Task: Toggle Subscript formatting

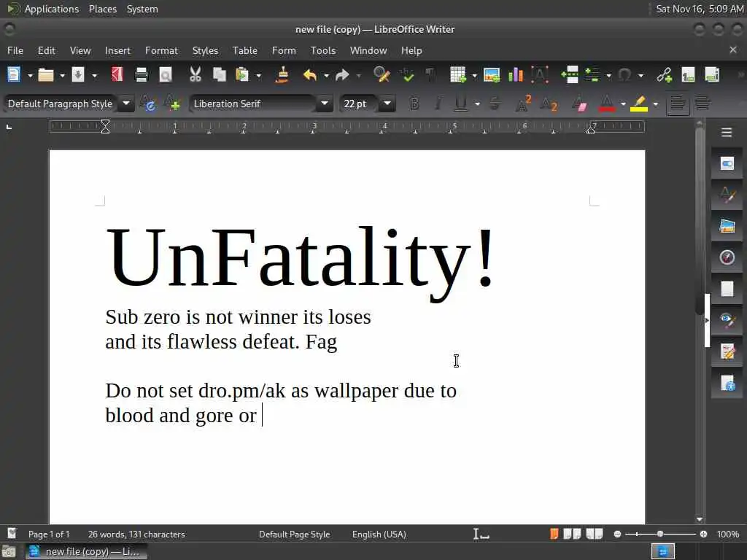Action: click(x=549, y=104)
